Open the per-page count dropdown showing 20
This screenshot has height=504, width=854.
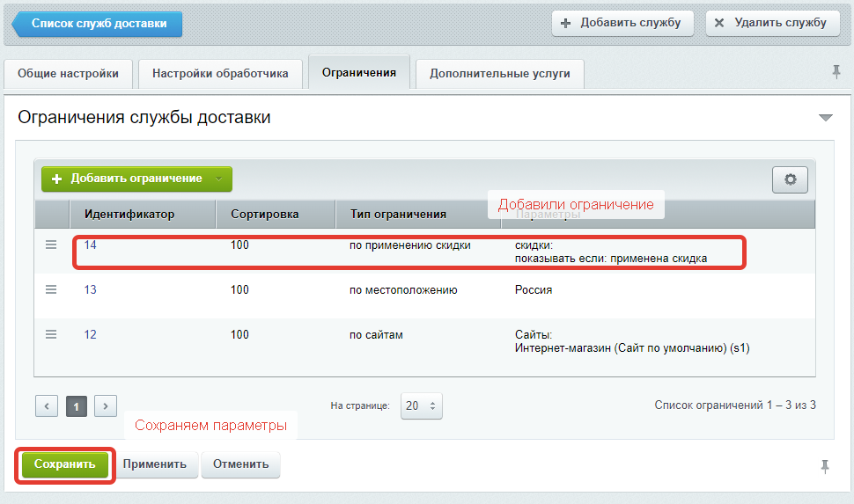(x=421, y=405)
